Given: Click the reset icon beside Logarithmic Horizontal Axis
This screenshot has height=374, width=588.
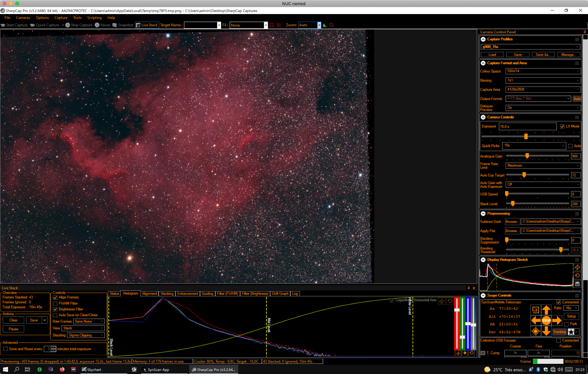Looking at the screenshot, I should click(x=450, y=301).
